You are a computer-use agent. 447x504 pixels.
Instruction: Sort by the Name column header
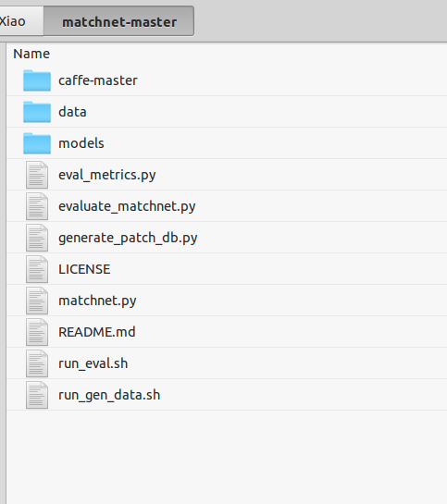[x=31, y=54]
